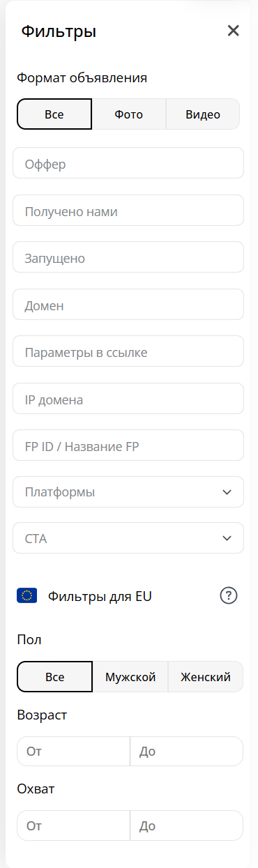The height and width of the screenshot is (868, 258).
Task: Choose the Фото format option
Action: (129, 114)
